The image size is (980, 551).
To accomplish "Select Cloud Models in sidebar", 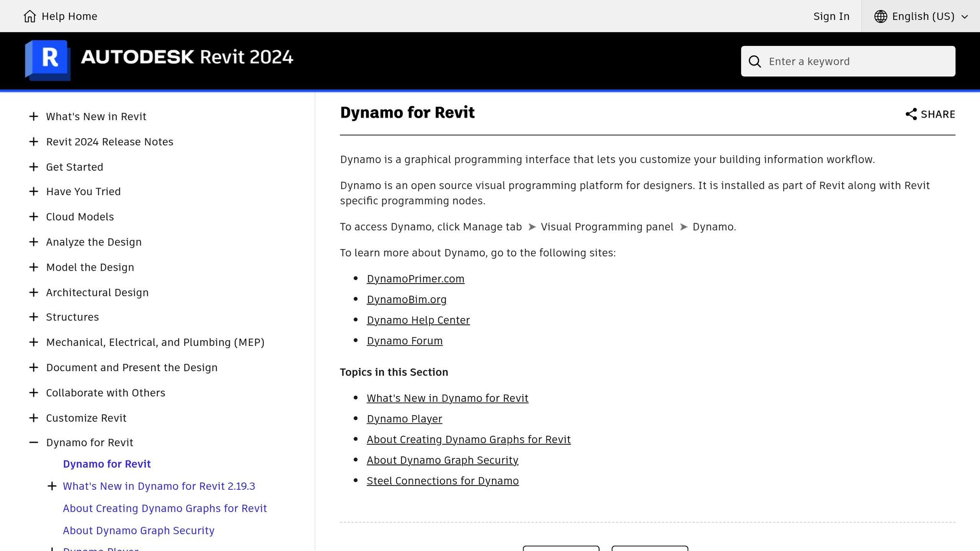I will (80, 217).
